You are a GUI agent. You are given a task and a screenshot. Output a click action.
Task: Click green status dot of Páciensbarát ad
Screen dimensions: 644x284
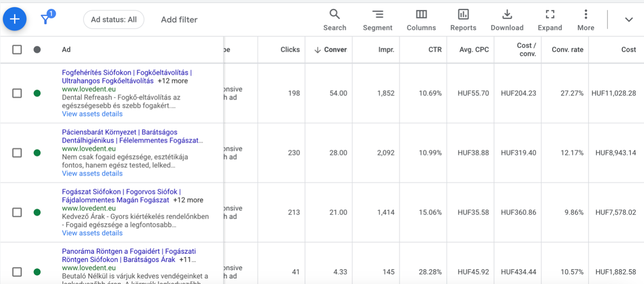click(x=37, y=153)
